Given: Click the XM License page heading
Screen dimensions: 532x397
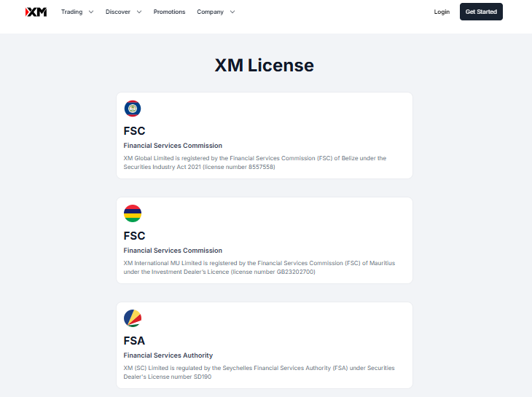Looking at the screenshot, I should tap(265, 65).
